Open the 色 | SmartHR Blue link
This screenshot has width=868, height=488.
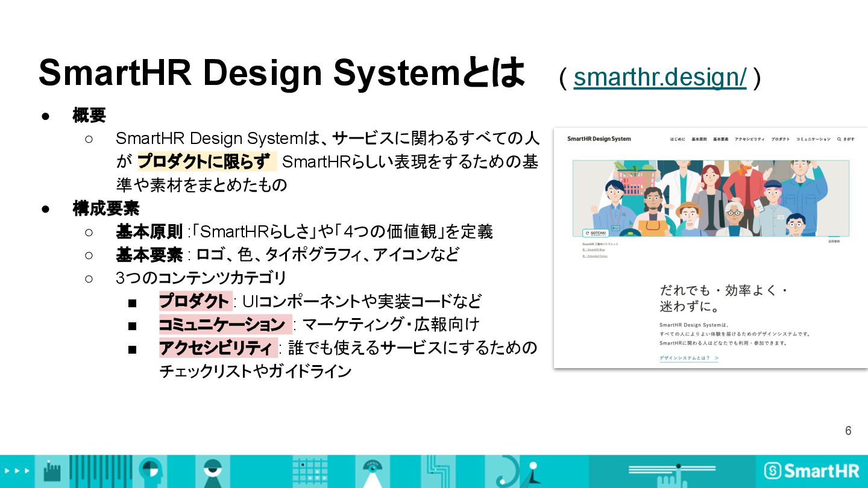tap(594, 249)
